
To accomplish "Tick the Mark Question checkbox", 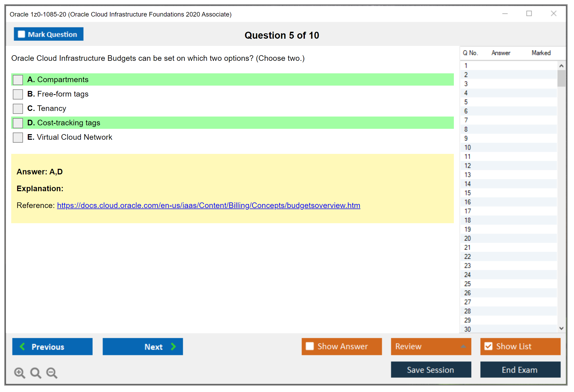I will [x=21, y=34].
